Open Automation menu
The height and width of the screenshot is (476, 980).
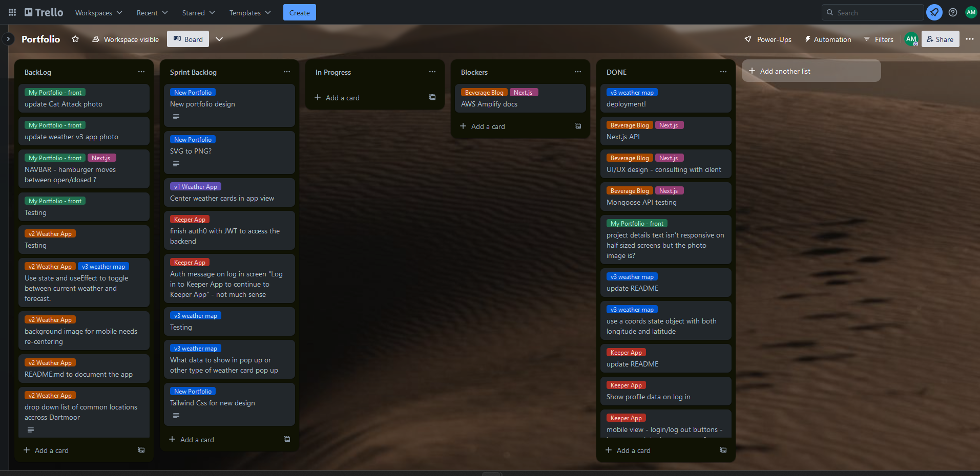828,39
